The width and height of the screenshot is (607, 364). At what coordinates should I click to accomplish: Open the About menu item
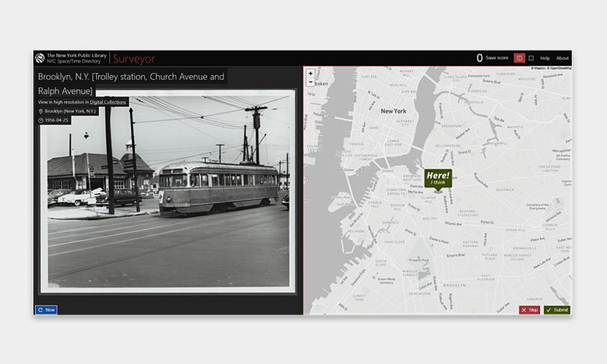[562, 58]
